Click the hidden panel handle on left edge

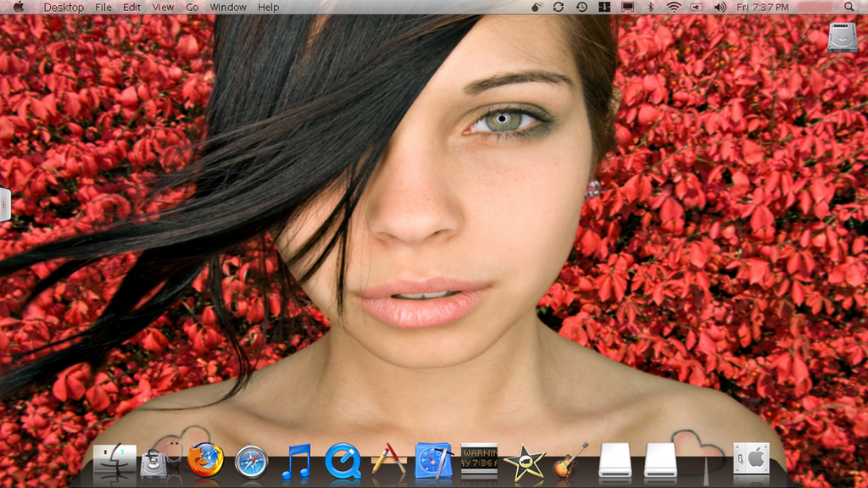4,205
